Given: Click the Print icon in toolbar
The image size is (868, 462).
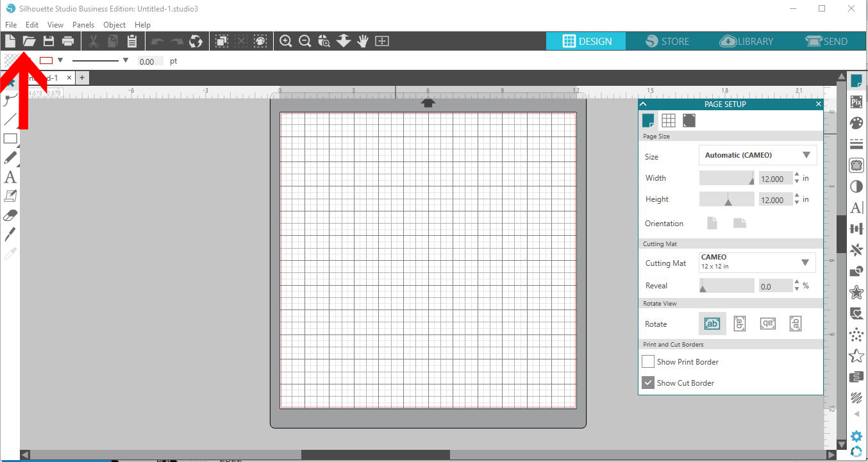Looking at the screenshot, I should pos(67,41).
